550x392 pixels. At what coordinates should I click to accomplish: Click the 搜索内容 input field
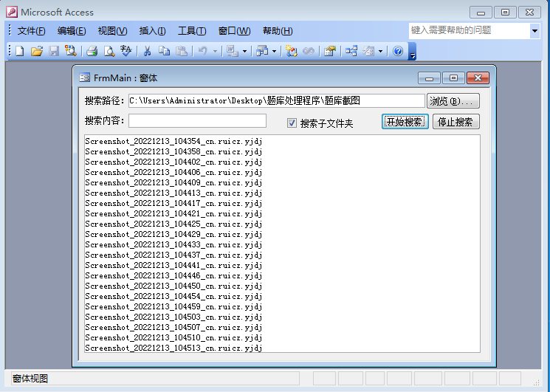(x=197, y=121)
